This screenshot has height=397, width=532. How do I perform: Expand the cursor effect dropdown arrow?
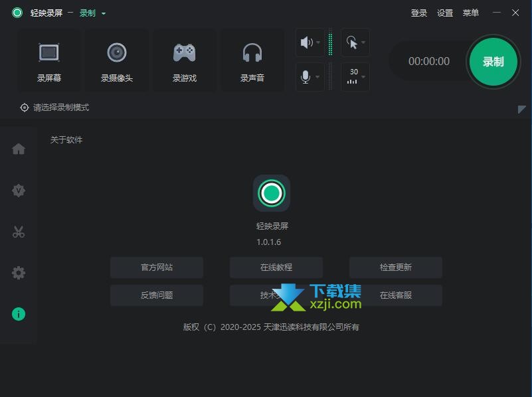click(363, 42)
